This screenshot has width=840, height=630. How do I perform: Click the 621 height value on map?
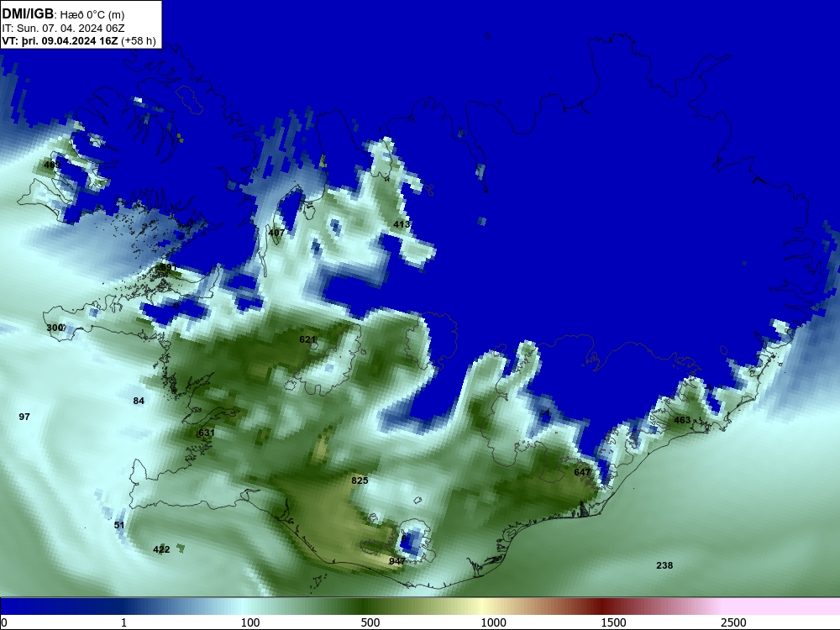click(x=307, y=339)
